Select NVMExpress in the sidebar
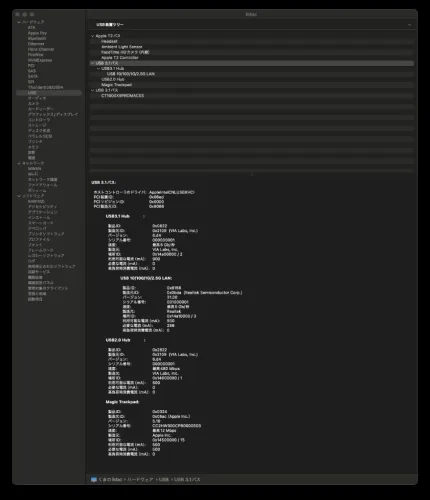The width and height of the screenshot is (430, 500). (x=40, y=60)
